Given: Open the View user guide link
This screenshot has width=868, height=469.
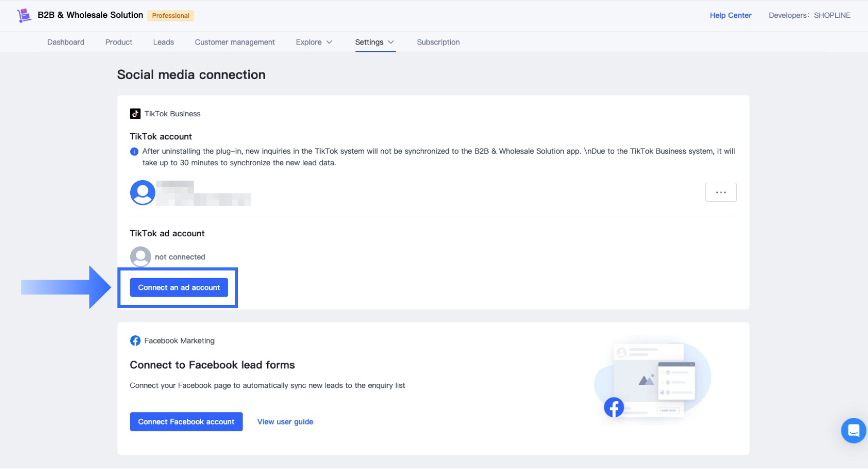Looking at the screenshot, I should (x=285, y=422).
